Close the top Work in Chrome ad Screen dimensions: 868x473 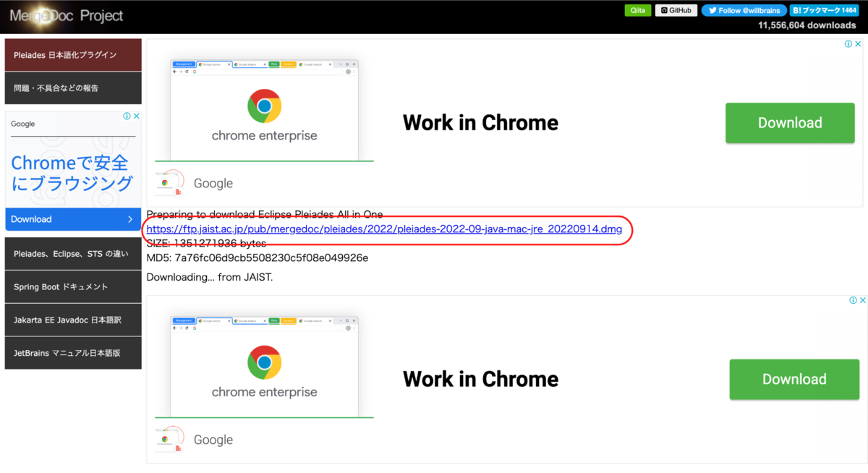[x=859, y=44]
